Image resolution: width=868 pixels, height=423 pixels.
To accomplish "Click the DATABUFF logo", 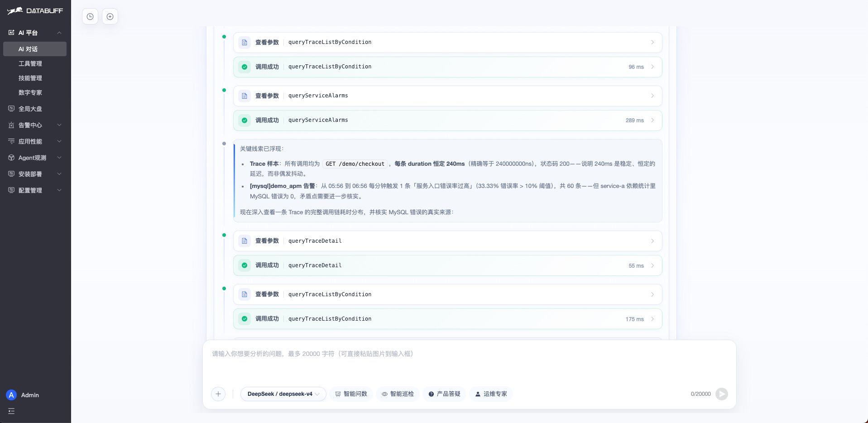I will (x=35, y=11).
